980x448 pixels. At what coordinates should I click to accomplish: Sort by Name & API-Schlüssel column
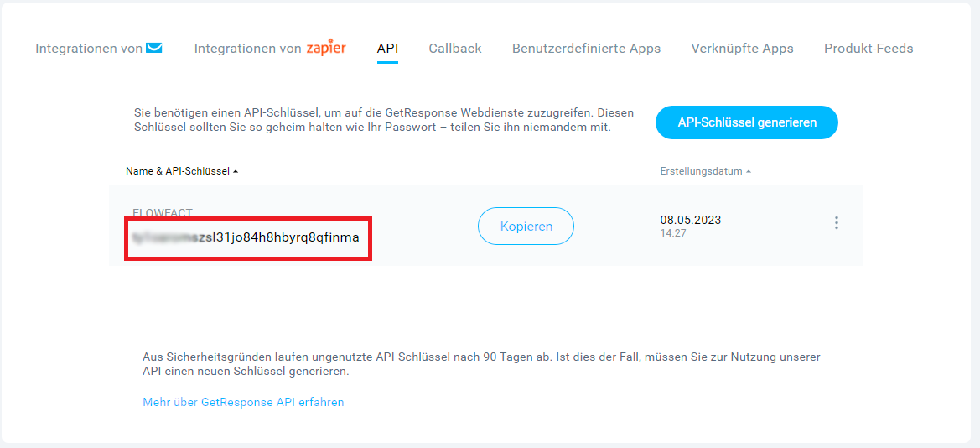pyautogui.click(x=182, y=171)
